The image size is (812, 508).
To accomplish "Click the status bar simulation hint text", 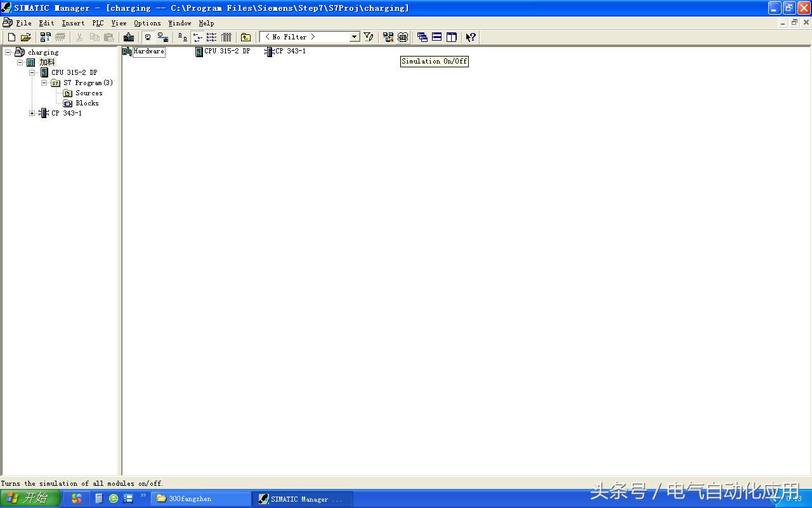I will [x=82, y=483].
